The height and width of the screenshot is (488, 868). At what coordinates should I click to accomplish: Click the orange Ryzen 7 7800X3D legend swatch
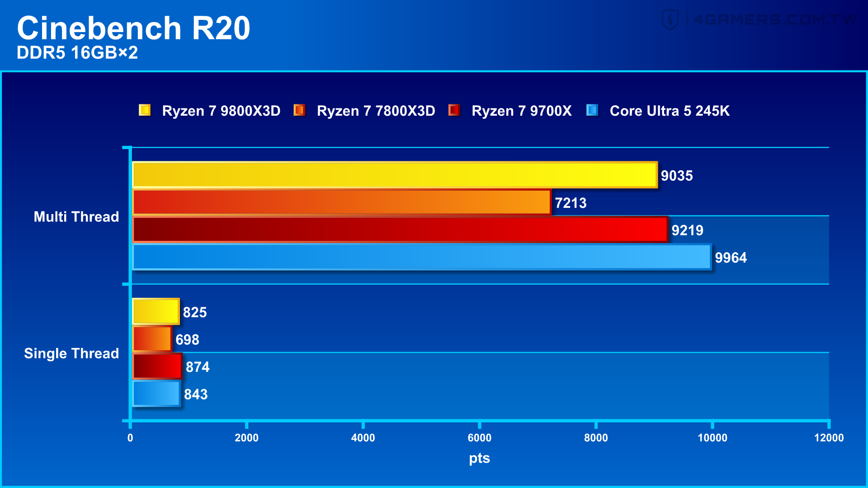click(x=299, y=110)
